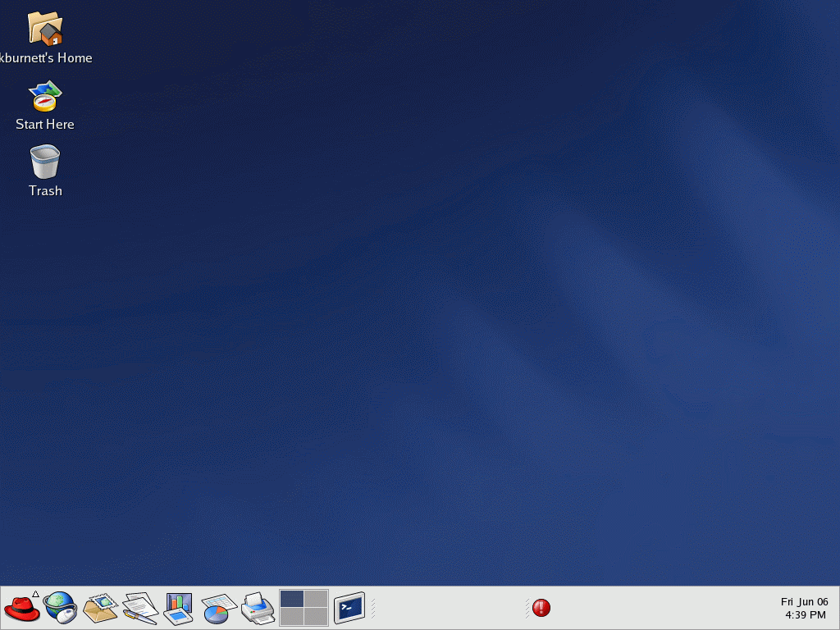Image resolution: width=840 pixels, height=630 pixels.
Task: Select the 'Trash' label text
Action: 45,190
